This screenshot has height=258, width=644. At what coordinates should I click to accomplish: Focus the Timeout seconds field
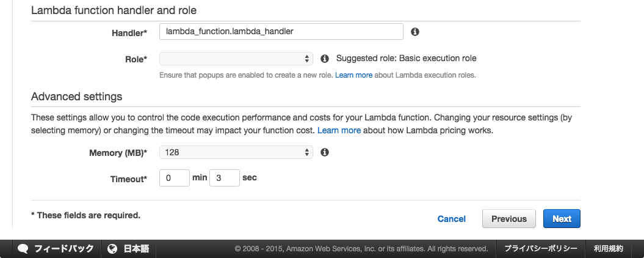(x=225, y=178)
